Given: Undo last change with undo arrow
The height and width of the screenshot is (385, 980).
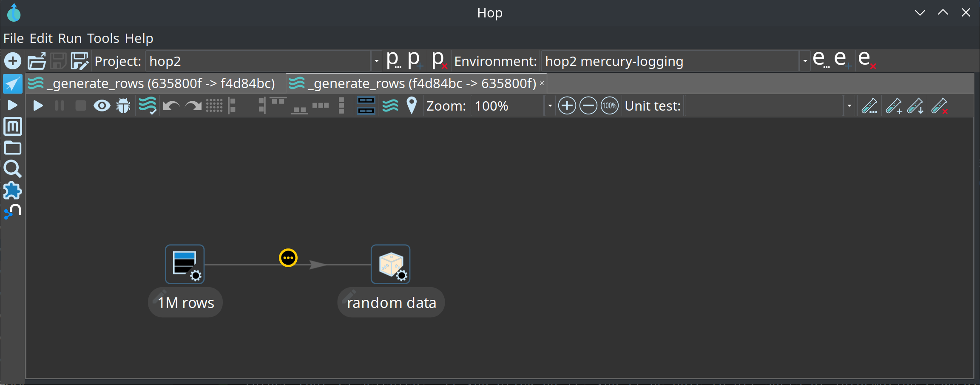Looking at the screenshot, I should [171, 106].
